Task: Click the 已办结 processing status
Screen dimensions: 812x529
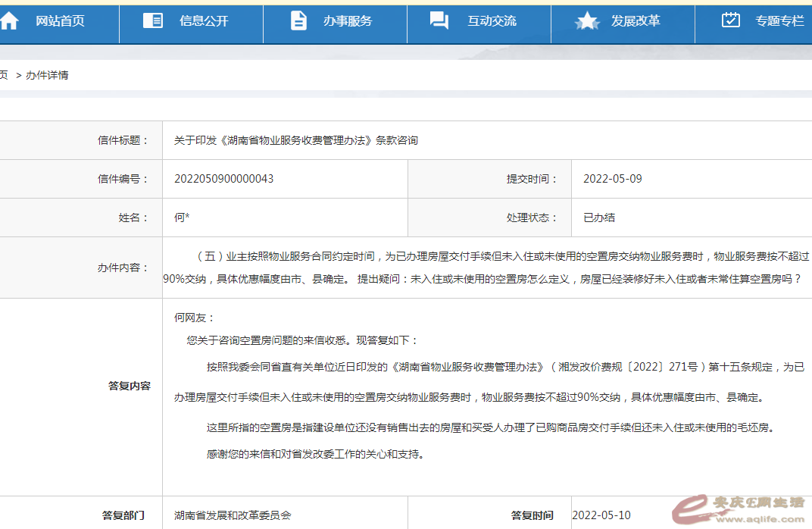Action: [599, 218]
